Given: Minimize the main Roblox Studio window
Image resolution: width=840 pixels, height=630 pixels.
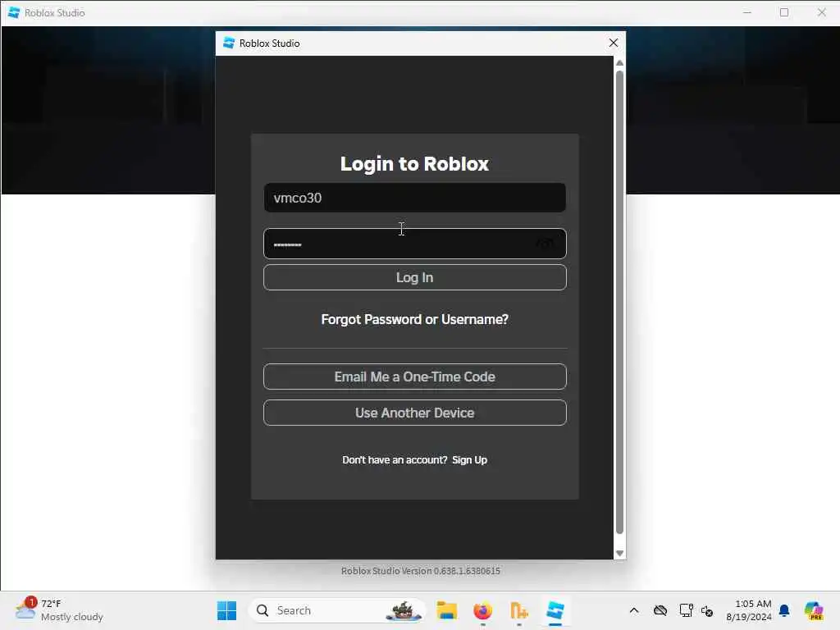Looking at the screenshot, I should pyautogui.click(x=747, y=12).
